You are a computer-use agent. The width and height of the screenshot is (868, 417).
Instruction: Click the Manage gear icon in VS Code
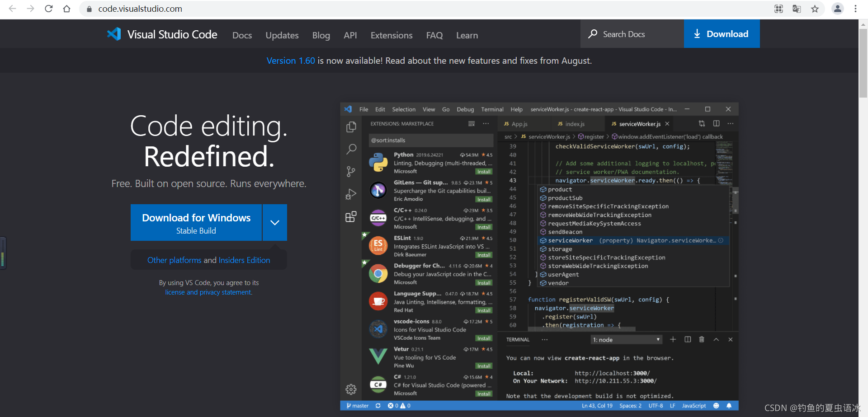(x=351, y=389)
